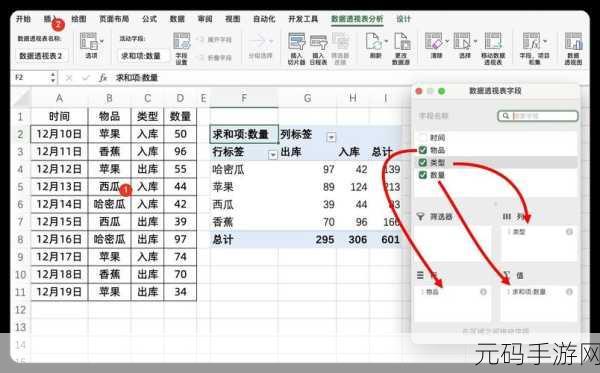
Task: Click the fx insert function icon
Action: pos(103,78)
